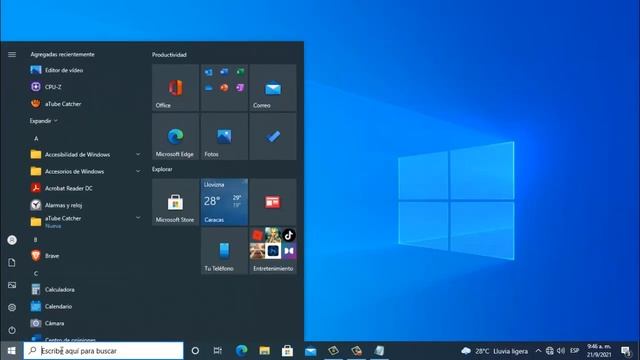Image resolution: width=640 pixels, height=360 pixels.
Task: Open File Explorer from the taskbar
Action: pyautogui.click(x=264, y=351)
